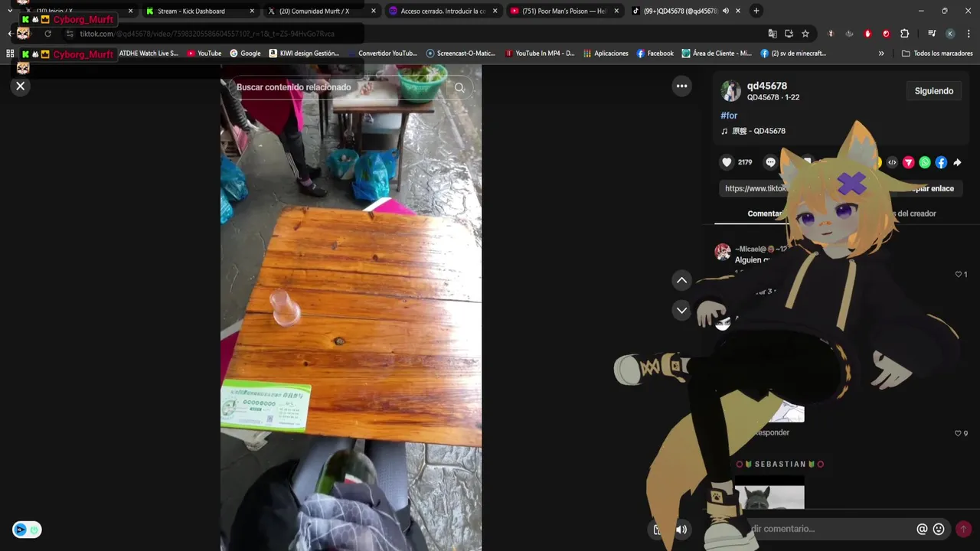Copy link with Copiar enlace button
This screenshot has width=980, height=551.
tap(931, 188)
